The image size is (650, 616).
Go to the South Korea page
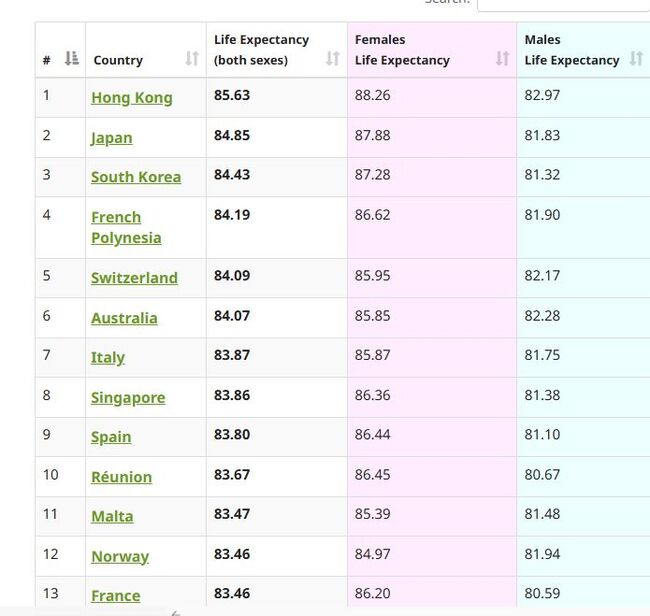tap(136, 177)
